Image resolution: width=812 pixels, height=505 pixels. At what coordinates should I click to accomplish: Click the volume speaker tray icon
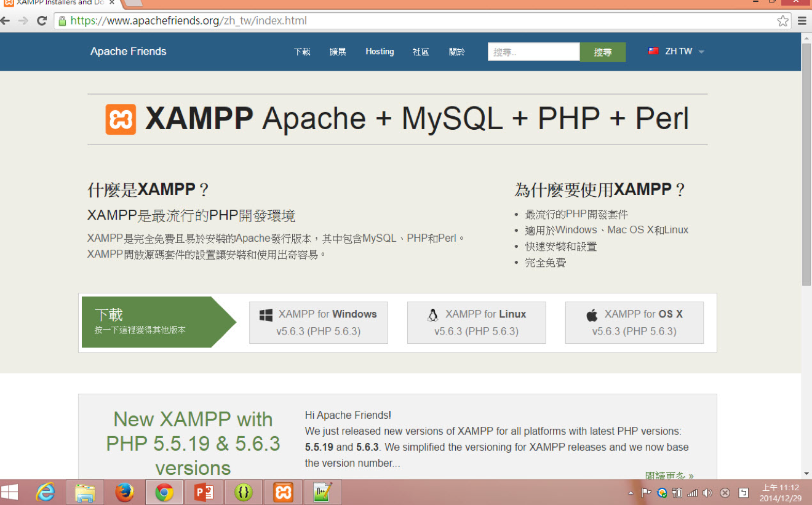point(707,493)
